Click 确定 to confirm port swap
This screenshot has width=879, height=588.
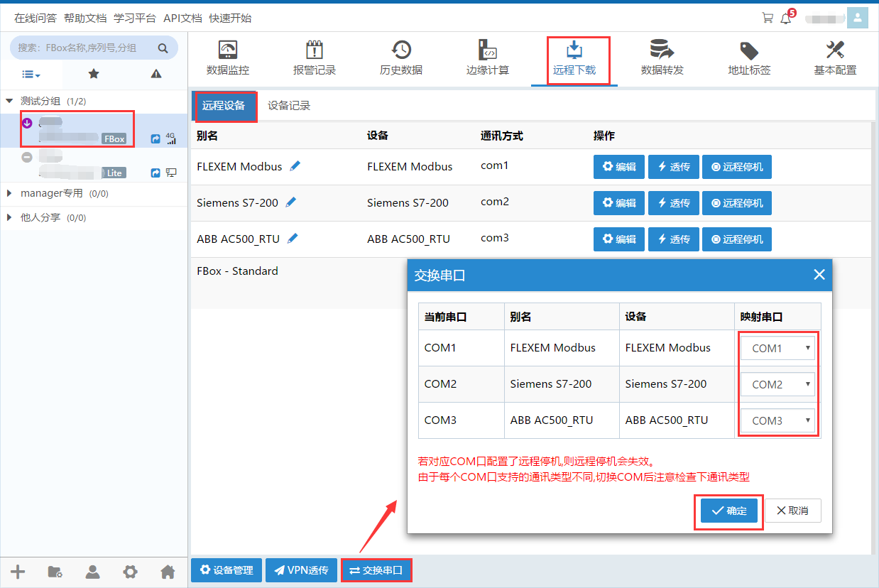(728, 511)
